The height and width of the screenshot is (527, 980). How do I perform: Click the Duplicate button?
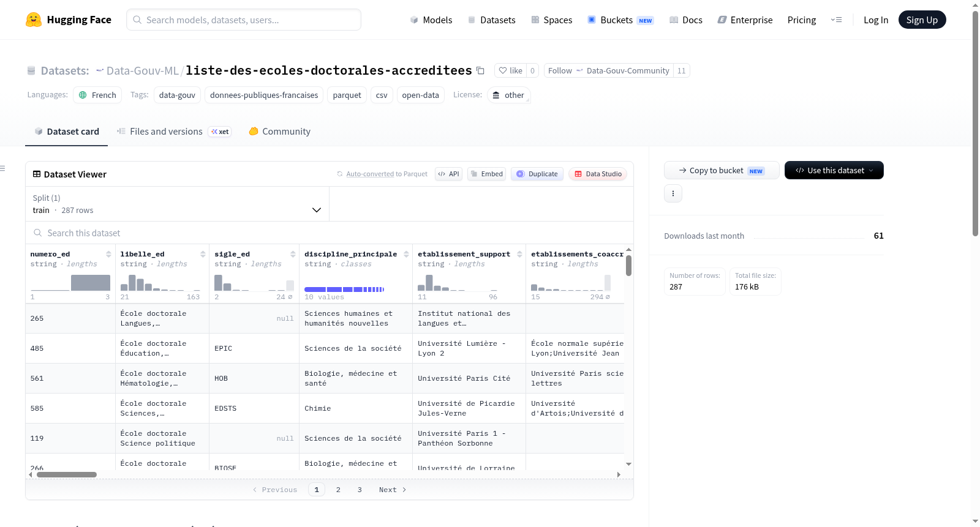(537, 174)
